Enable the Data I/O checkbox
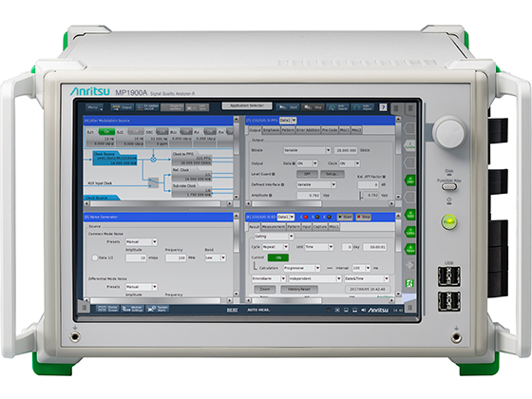The height and width of the screenshot is (399, 532). tap(95, 257)
